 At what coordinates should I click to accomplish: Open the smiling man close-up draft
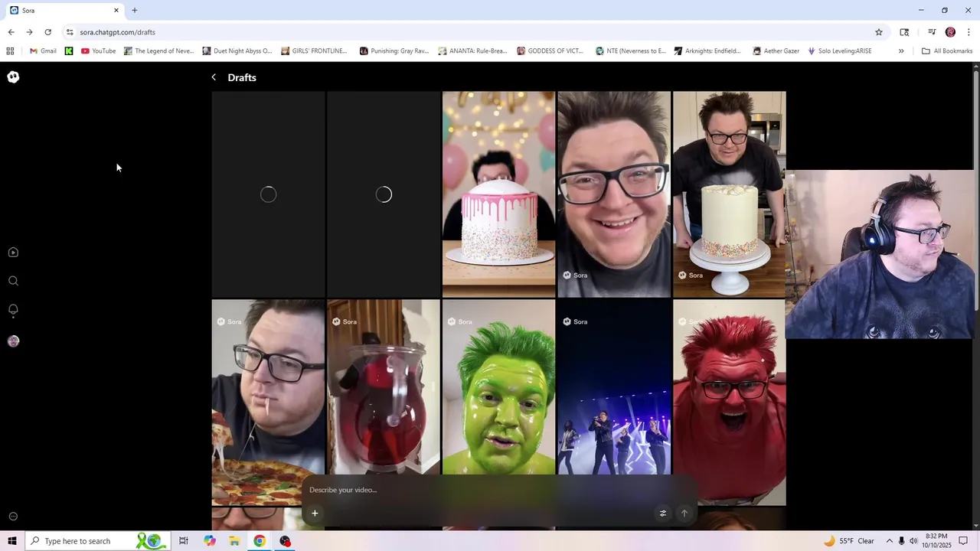tap(614, 194)
